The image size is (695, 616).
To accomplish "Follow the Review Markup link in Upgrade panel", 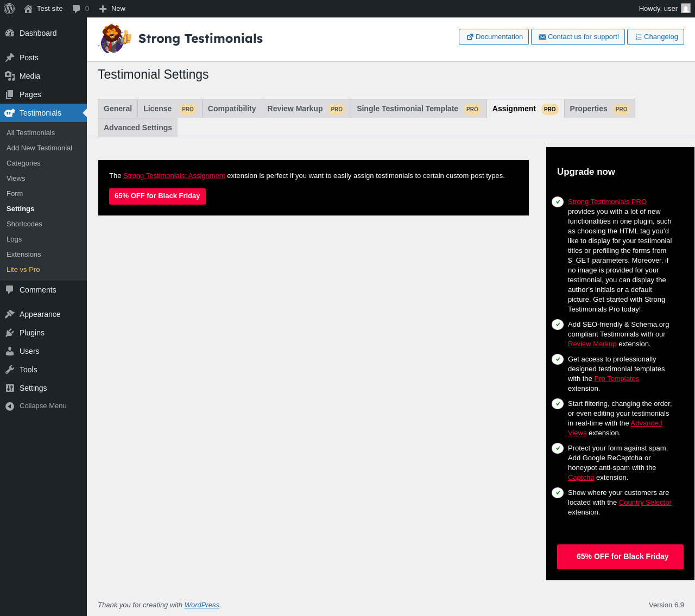I will coord(592,344).
